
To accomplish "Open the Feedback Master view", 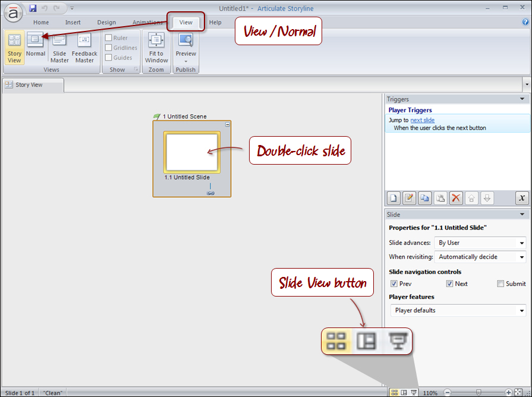I will point(84,48).
